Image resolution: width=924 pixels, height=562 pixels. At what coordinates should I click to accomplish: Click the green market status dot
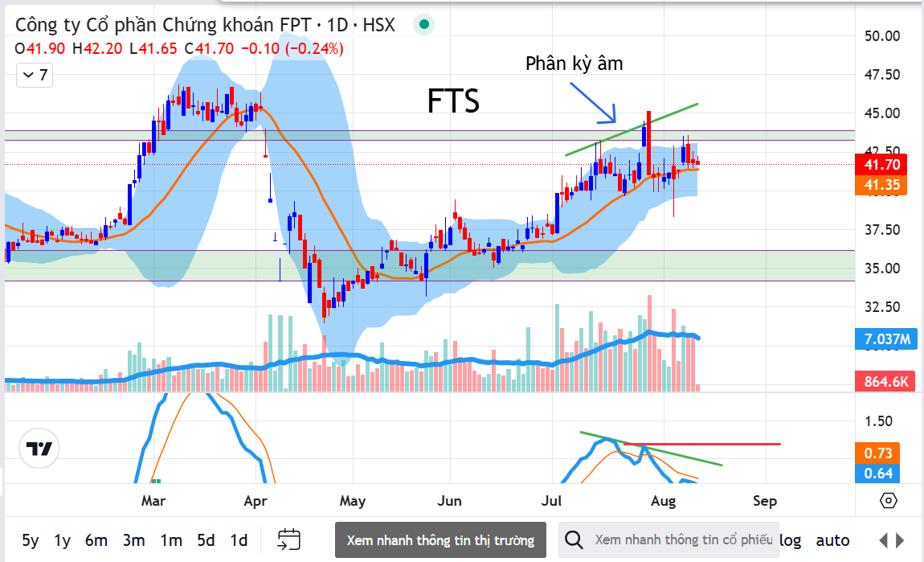pyautogui.click(x=423, y=25)
